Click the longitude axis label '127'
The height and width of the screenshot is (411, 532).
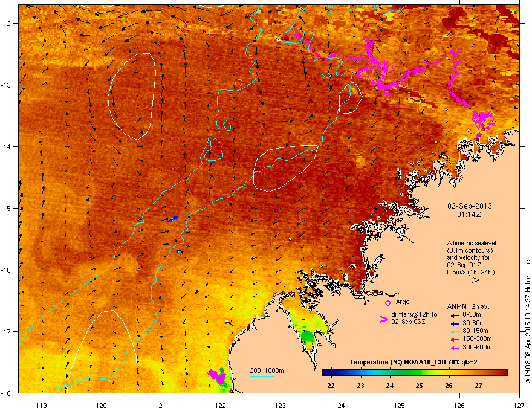pyautogui.click(x=519, y=406)
